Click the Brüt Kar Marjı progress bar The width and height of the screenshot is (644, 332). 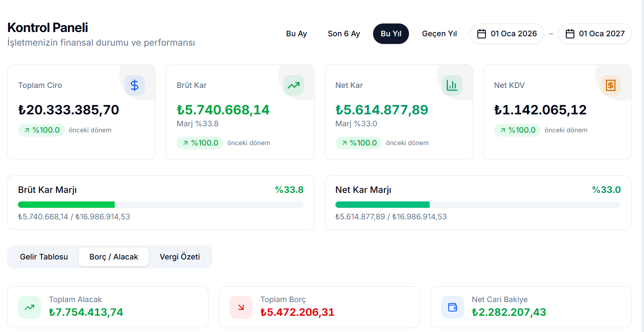click(161, 204)
